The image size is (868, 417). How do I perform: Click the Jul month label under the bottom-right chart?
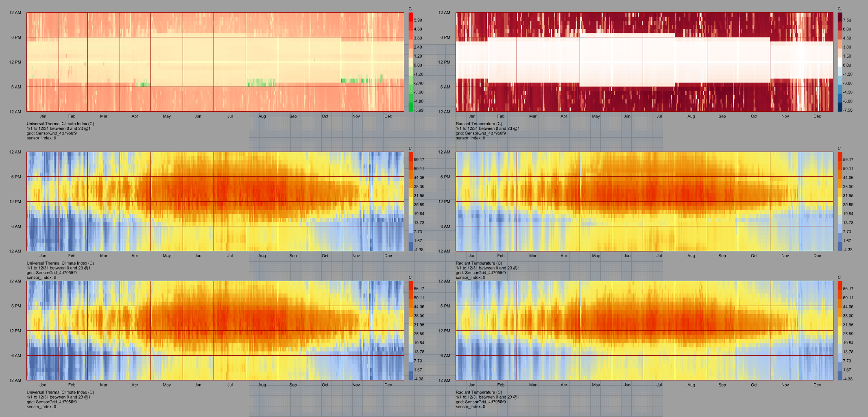(659, 385)
